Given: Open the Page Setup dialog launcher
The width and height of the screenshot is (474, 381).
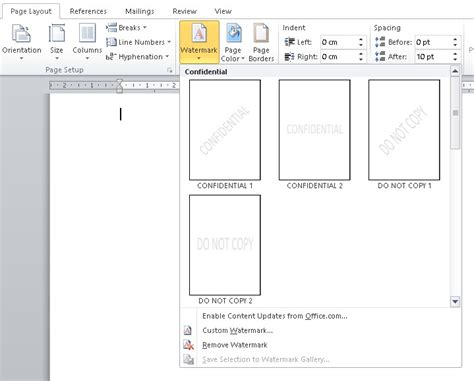Looking at the screenshot, I should tap(170, 70).
